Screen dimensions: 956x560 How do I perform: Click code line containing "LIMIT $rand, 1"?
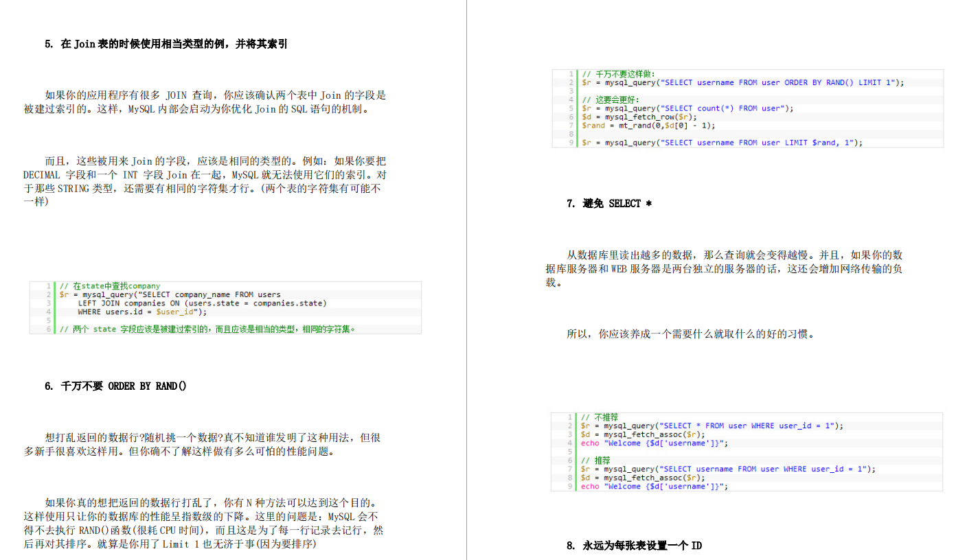click(x=722, y=143)
